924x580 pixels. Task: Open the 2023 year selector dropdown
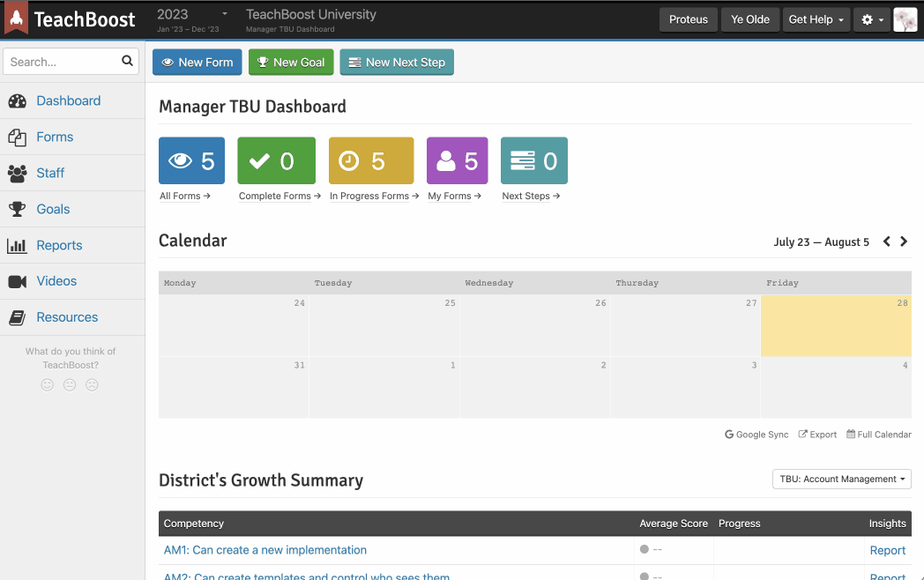191,19
